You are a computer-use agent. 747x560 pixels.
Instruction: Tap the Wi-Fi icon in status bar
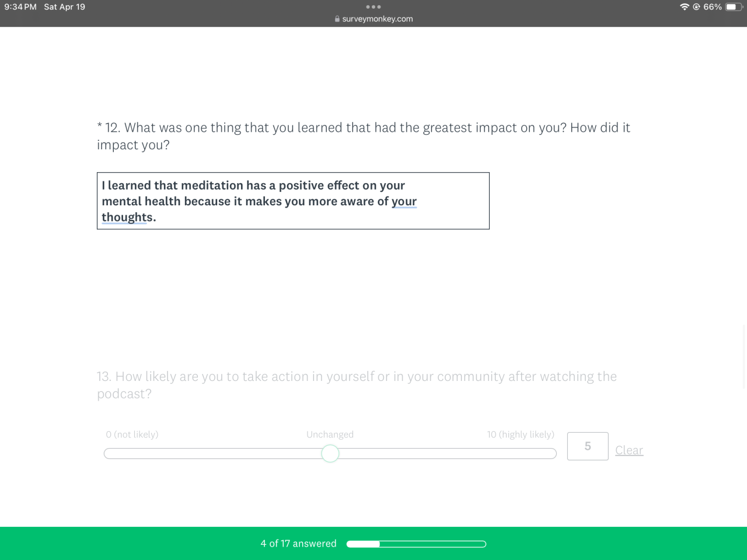pos(684,7)
